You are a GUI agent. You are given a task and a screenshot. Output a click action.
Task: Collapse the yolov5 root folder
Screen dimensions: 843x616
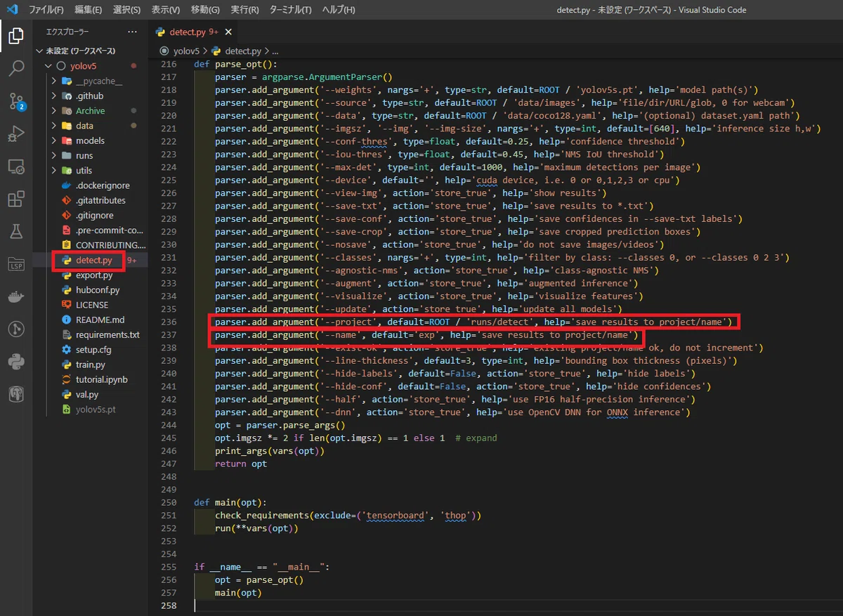(x=48, y=66)
